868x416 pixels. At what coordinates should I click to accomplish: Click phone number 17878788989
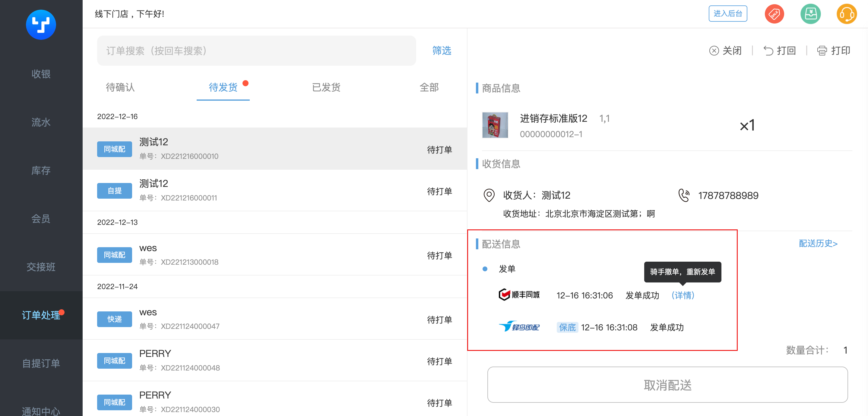[x=728, y=195]
